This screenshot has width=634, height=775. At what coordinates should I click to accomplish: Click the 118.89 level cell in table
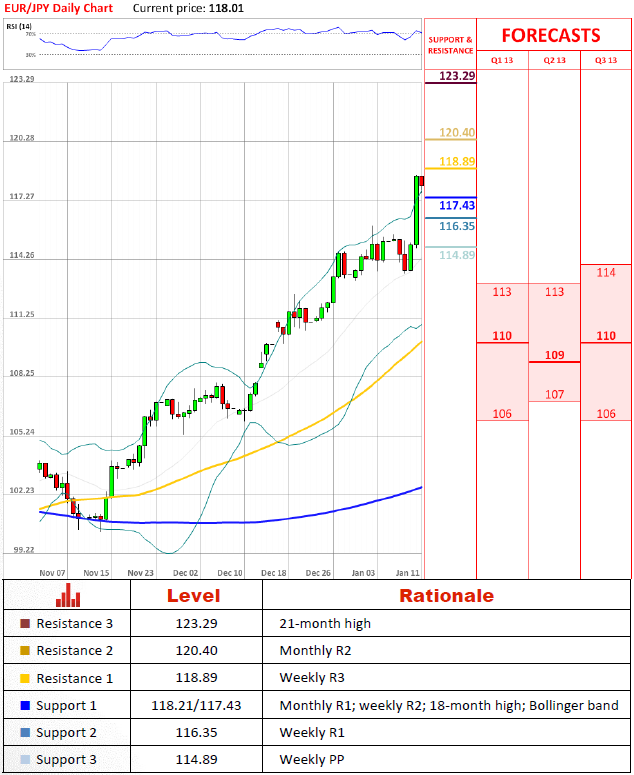click(196, 678)
